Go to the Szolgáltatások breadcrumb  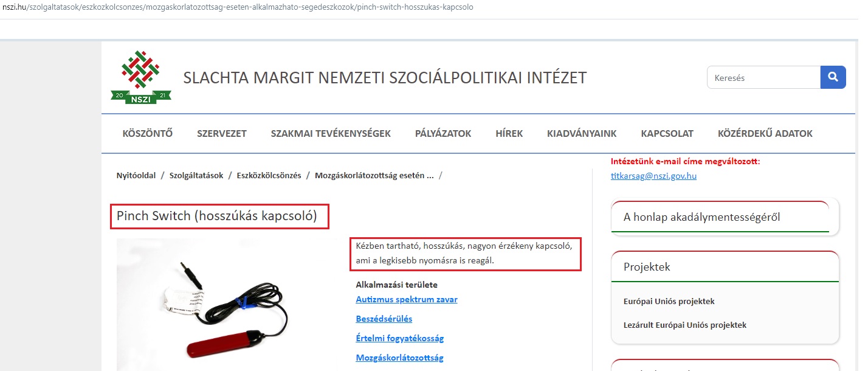coord(196,175)
